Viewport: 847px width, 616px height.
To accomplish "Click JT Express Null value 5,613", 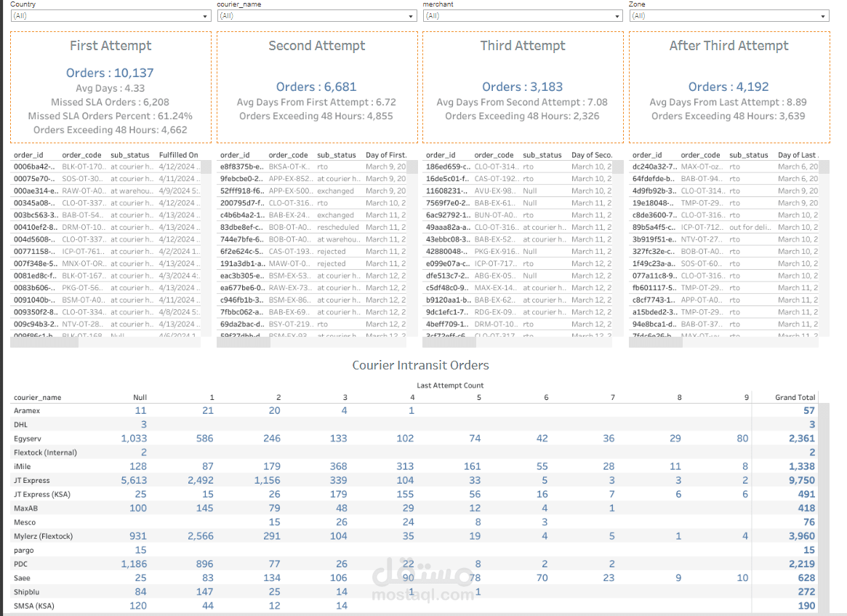I will [x=134, y=481].
